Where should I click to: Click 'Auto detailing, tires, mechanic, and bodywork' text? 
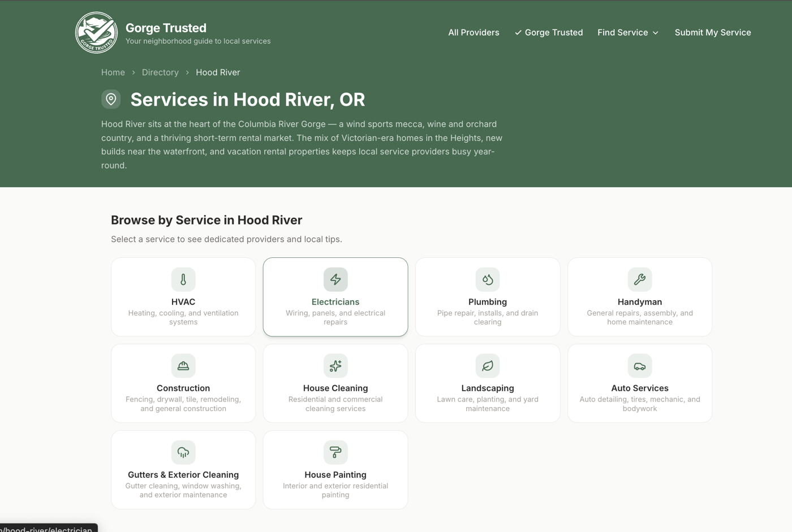point(640,404)
